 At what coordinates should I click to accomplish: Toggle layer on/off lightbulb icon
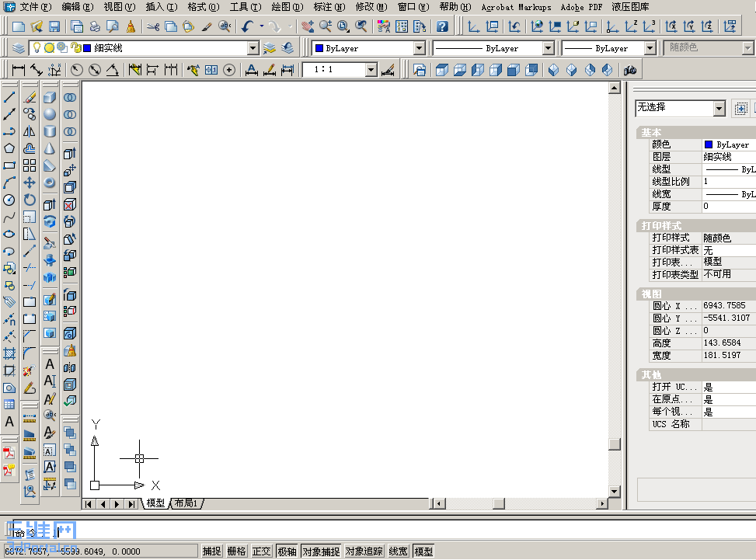(37, 47)
